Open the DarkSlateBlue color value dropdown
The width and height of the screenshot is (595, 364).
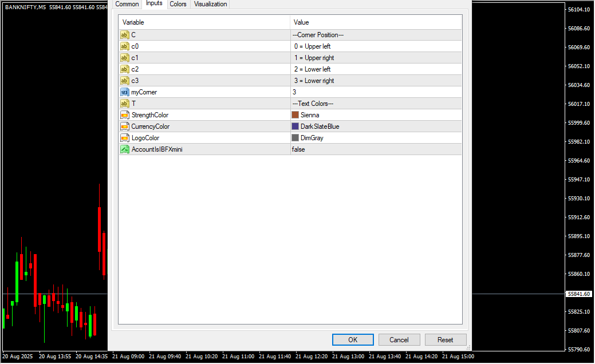coord(375,126)
